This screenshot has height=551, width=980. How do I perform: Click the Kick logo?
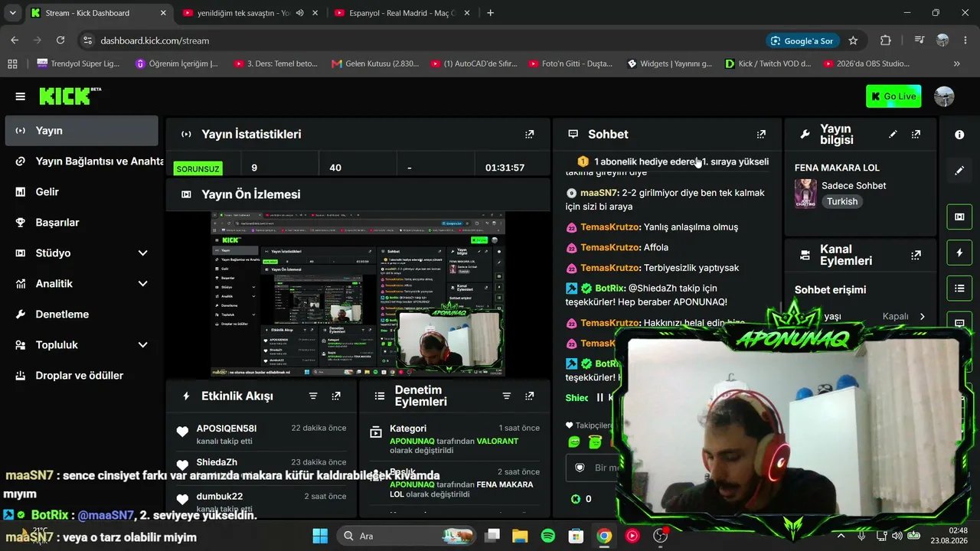point(70,96)
